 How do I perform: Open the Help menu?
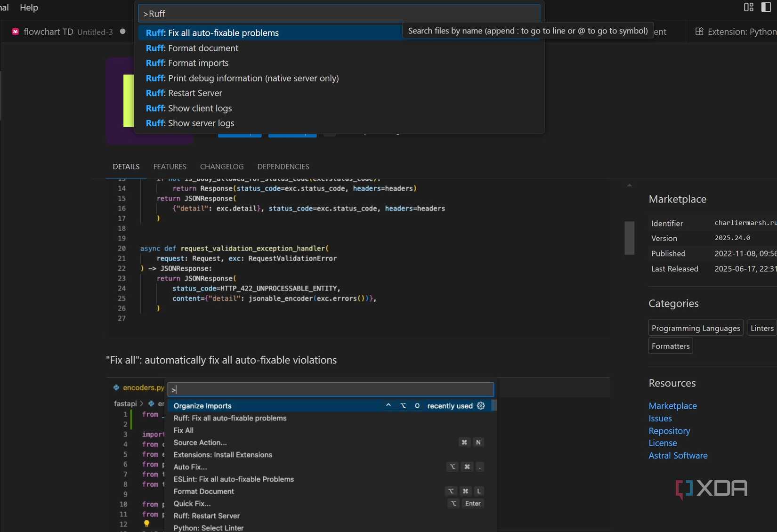coord(29,8)
